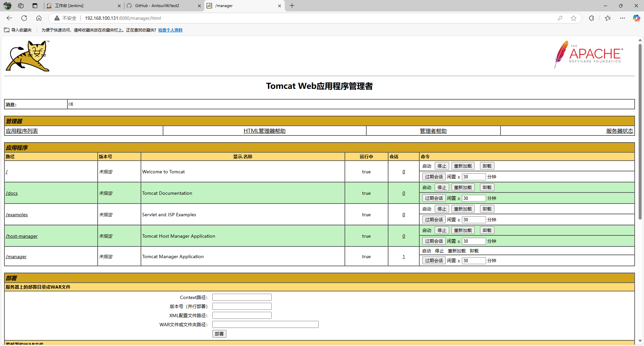Screen dimensions: 644x346
Task: Add this page to favorites with star icon
Action: (574, 18)
